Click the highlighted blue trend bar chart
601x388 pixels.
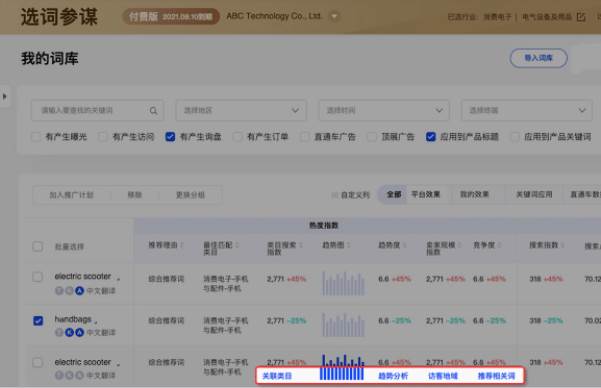click(x=342, y=367)
